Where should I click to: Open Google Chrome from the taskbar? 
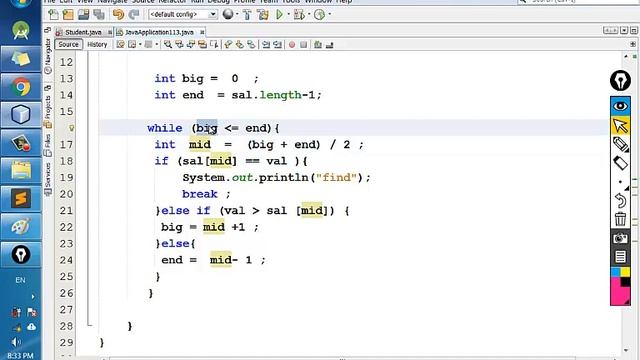[21, 87]
